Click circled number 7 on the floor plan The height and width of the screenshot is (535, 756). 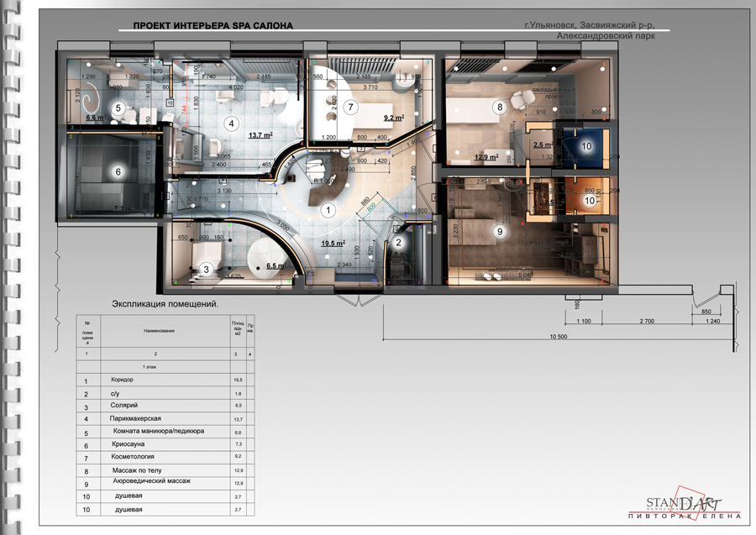(351, 107)
